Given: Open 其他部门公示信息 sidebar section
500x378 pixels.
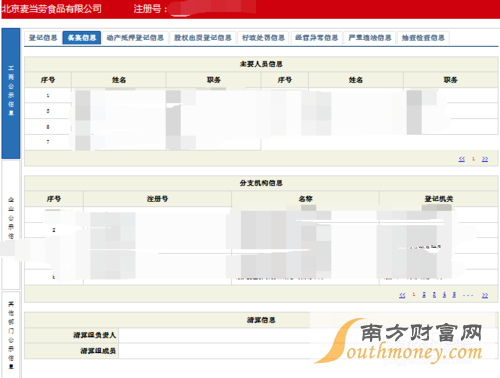Looking at the screenshot, I should pos(11,335).
